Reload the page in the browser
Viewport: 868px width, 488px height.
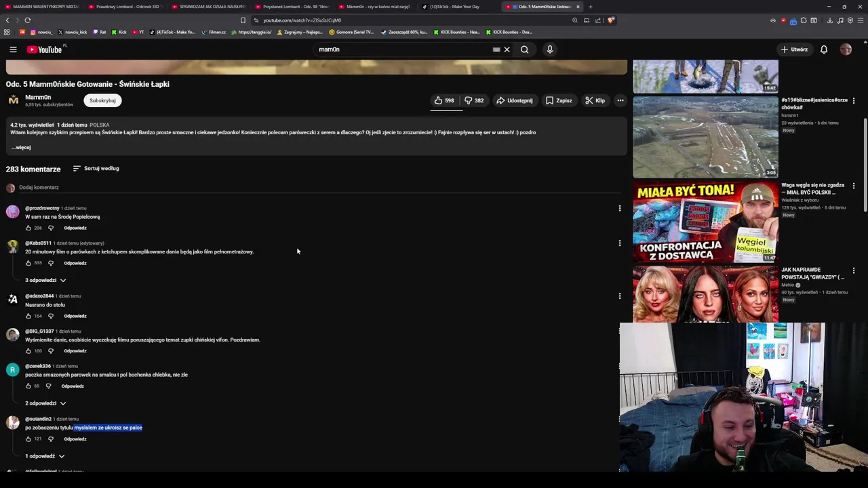28,20
